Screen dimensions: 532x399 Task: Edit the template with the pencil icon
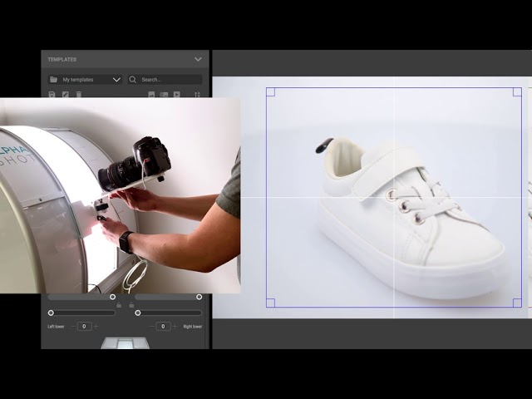65,94
